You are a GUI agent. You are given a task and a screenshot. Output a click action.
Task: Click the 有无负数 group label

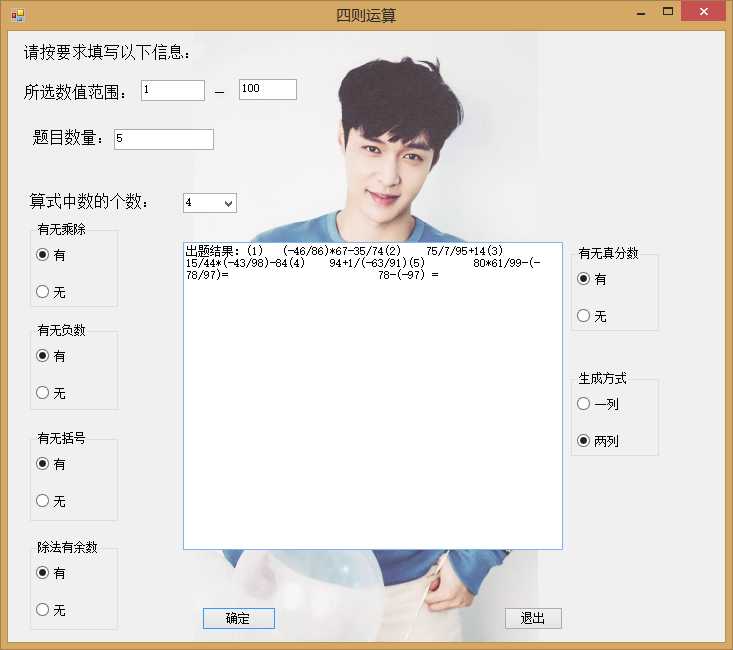pyautogui.click(x=61, y=330)
